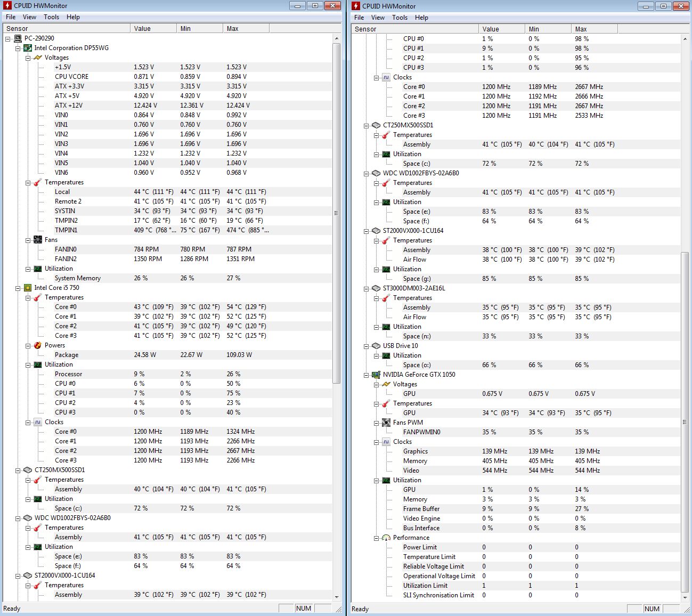Collapse the Intel Core i5 750 node
Screen dimensions: 692x616
pyautogui.click(x=18, y=288)
